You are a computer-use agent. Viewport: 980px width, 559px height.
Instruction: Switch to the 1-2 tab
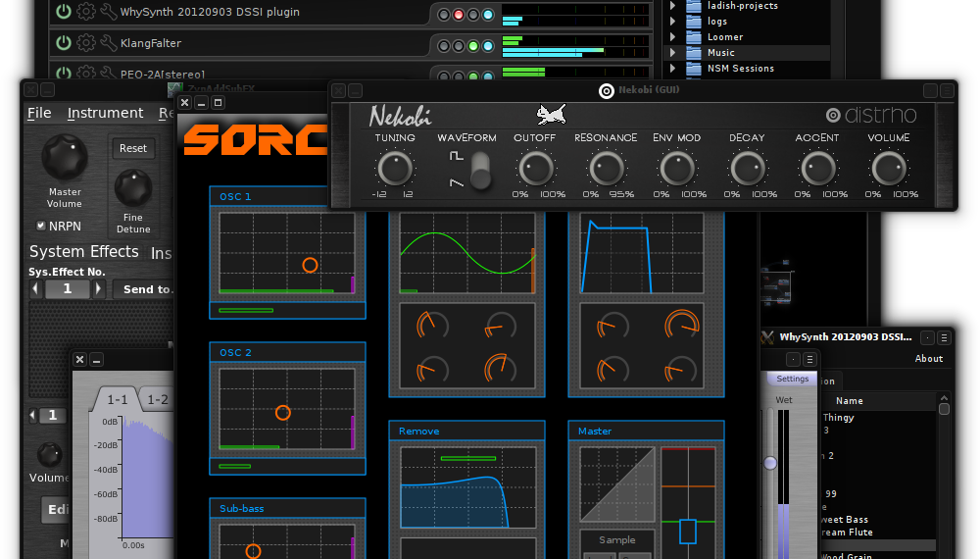[x=158, y=400]
